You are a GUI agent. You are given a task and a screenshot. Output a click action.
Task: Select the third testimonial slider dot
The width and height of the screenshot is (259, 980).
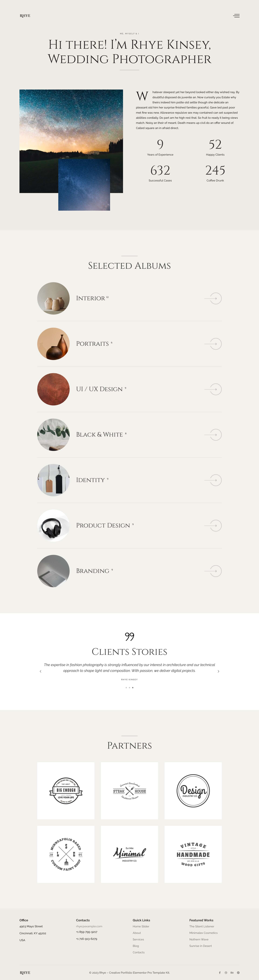coord(133,687)
